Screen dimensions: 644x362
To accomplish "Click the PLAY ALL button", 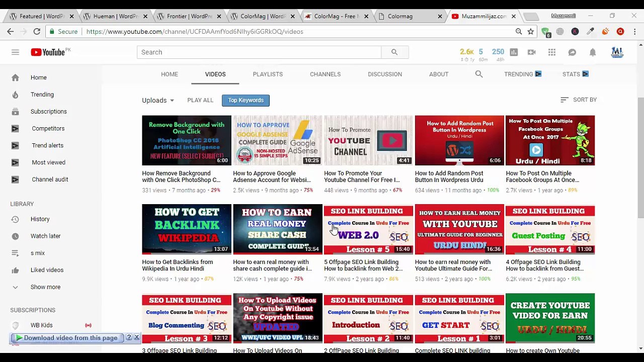I will point(200,100).
